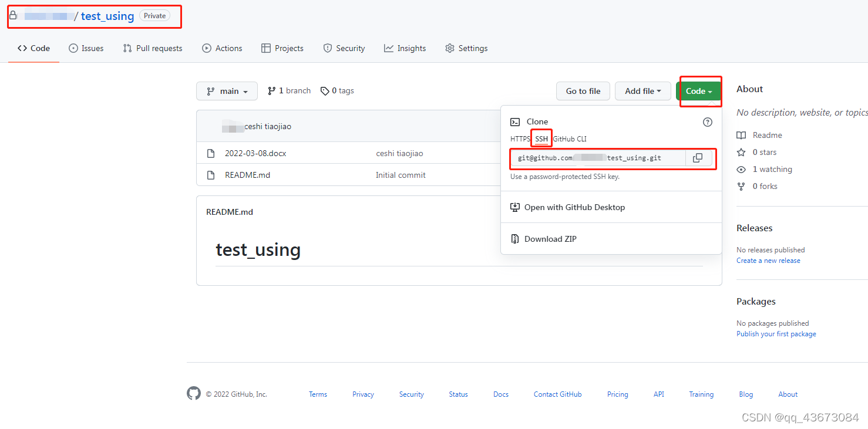Open the 2022-03-08.docx file
The height and width of the screenshot is (429, 868).
click(255, 153)
